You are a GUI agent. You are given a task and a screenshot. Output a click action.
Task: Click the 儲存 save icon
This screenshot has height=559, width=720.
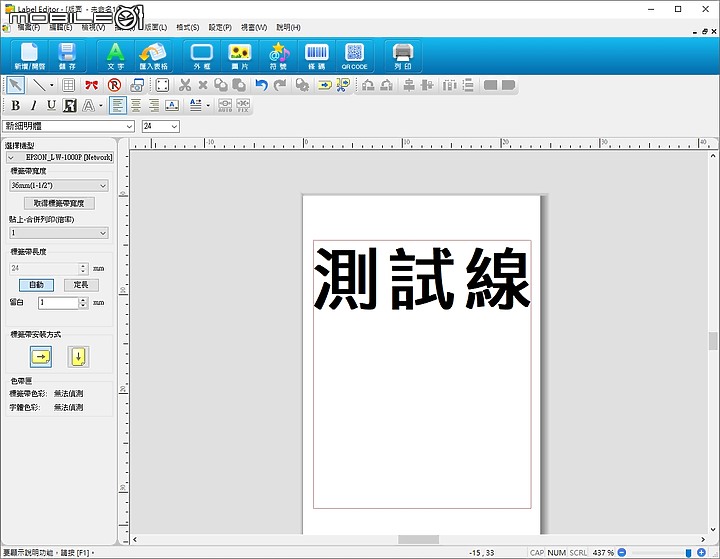[x=67, y=56]
